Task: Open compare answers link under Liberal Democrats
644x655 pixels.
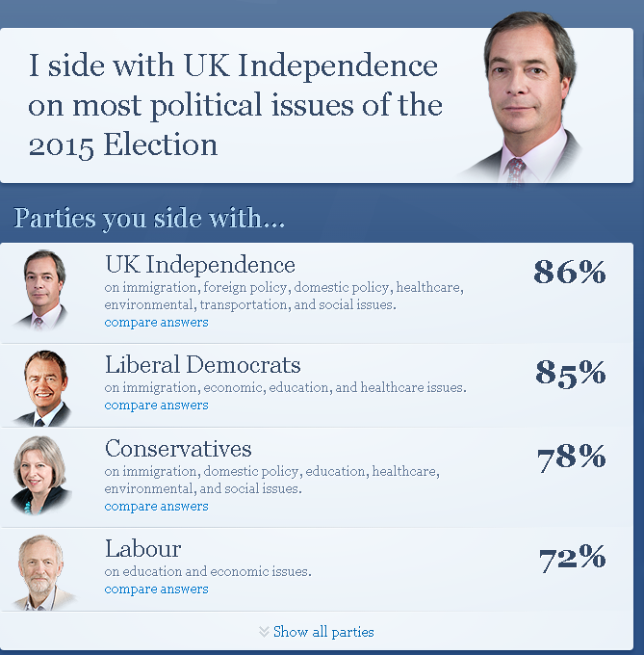Action: point(156,405)
